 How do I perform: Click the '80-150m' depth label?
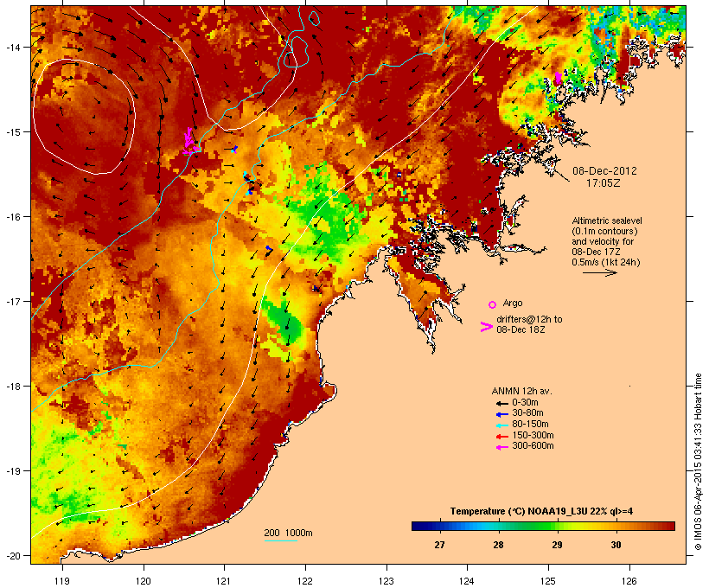530,425
